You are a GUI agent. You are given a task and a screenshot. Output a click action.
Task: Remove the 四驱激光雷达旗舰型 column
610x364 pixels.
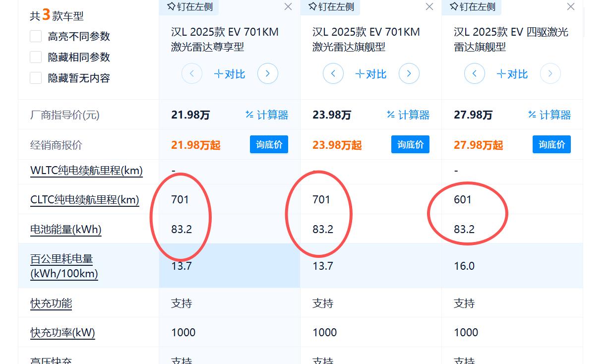point(571,6)
